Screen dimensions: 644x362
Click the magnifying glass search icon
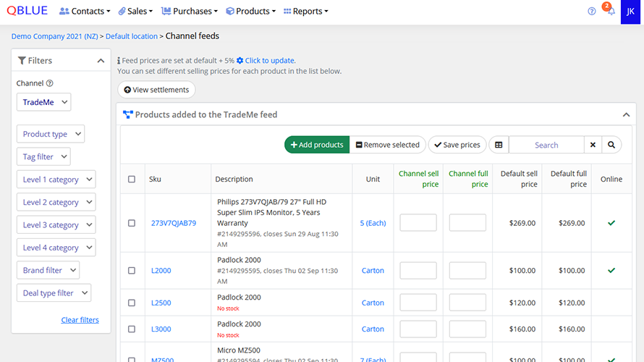click(x=611, y=145)
